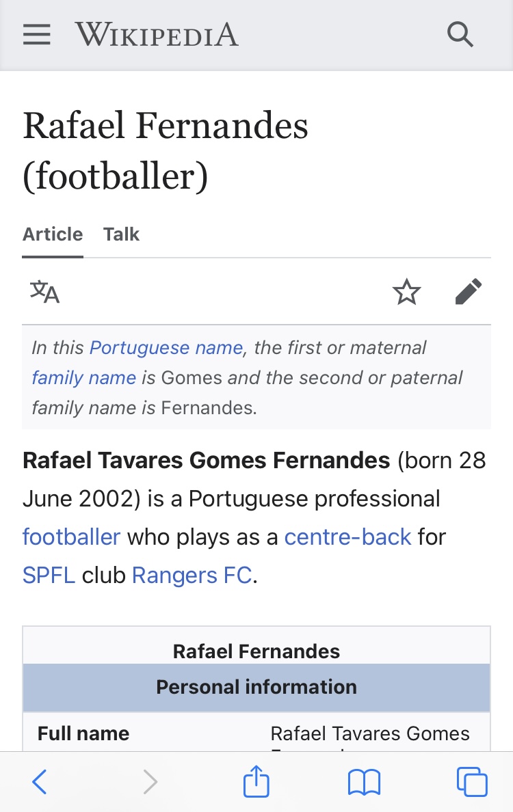The height and width of the screenshot is (812, 513).
Task: Open the Wikipedia hamburger menu
Action: pyautogui.click(x=37, y=35)
